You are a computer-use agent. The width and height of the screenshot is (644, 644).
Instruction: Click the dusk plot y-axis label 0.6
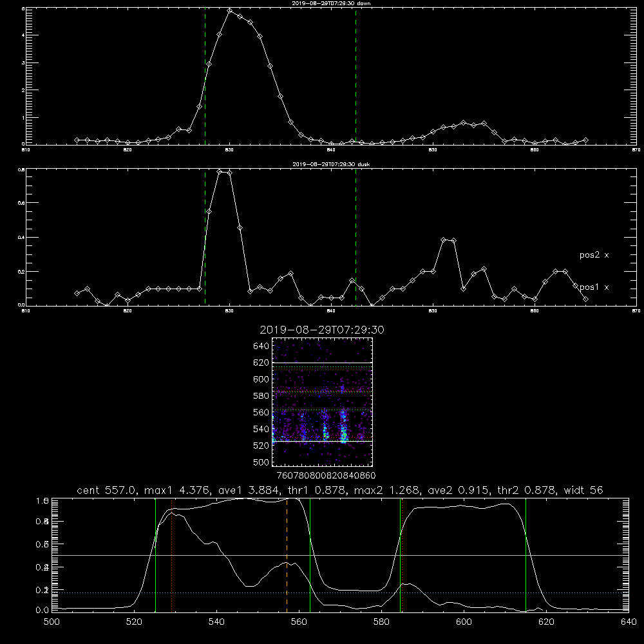click(x=22, y=203)
